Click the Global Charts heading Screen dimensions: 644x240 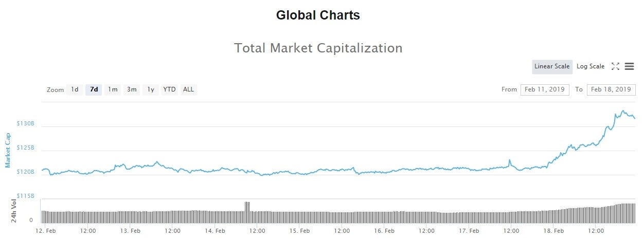(x=318, y=15)
